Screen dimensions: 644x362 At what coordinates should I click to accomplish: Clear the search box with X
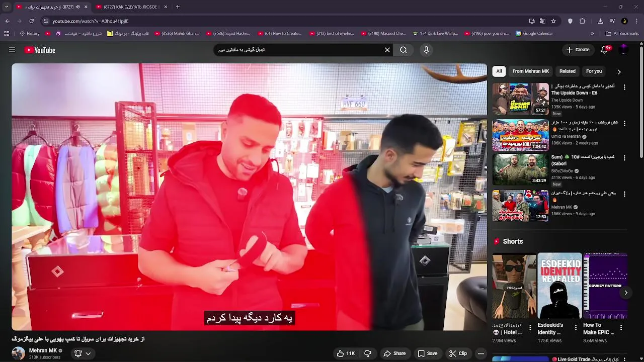[387, 50]
